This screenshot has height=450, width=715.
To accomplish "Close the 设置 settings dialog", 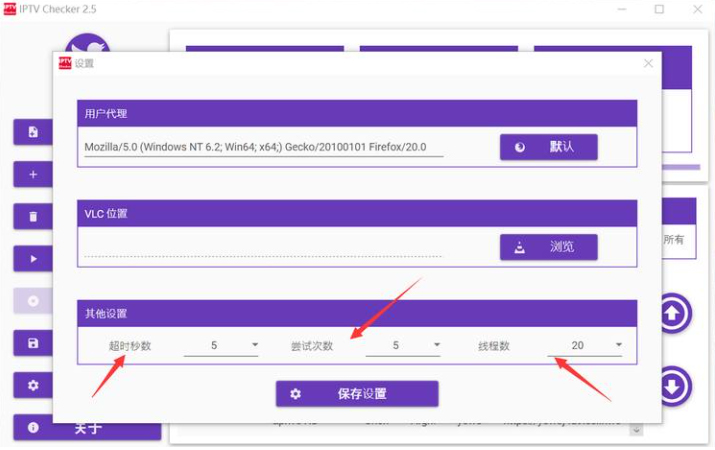I will coord(648,63).
